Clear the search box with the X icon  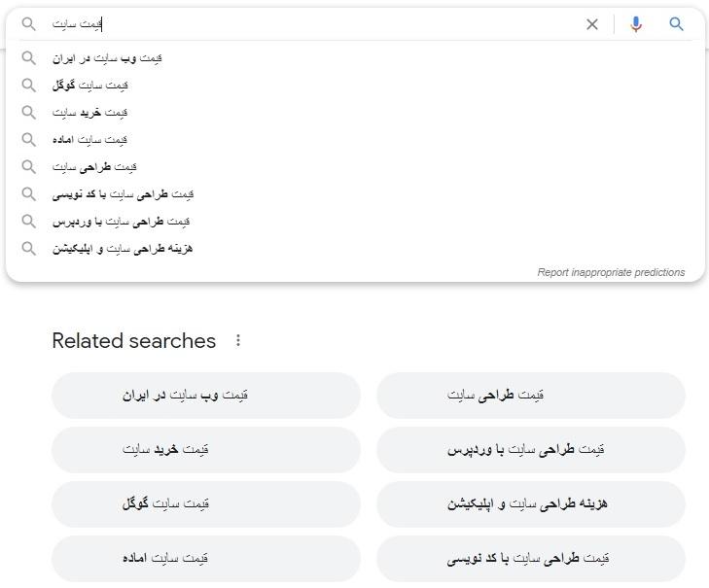tap(592, 24)
